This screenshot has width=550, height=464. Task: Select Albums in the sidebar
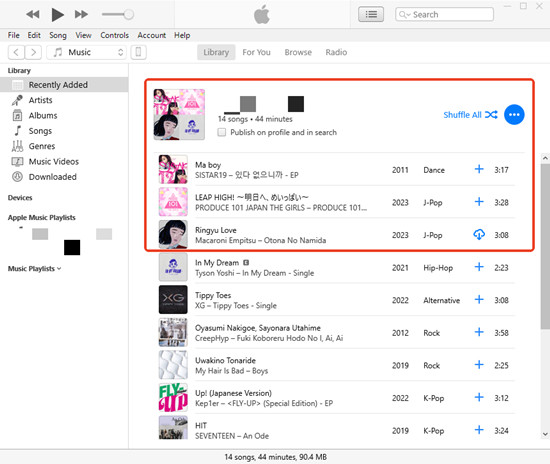click(43, 116)
